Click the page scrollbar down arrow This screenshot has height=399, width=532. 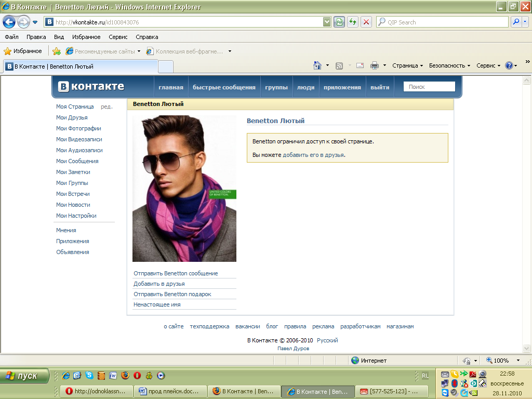(x=526, y=349)
